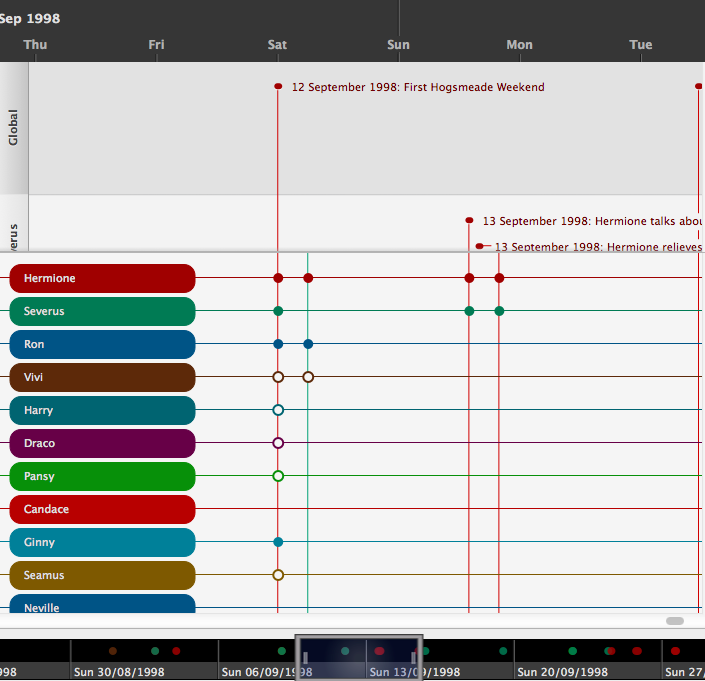Click Ginny's filled node on Saturday line
705x681 pixels.
[x=278, y=542]
